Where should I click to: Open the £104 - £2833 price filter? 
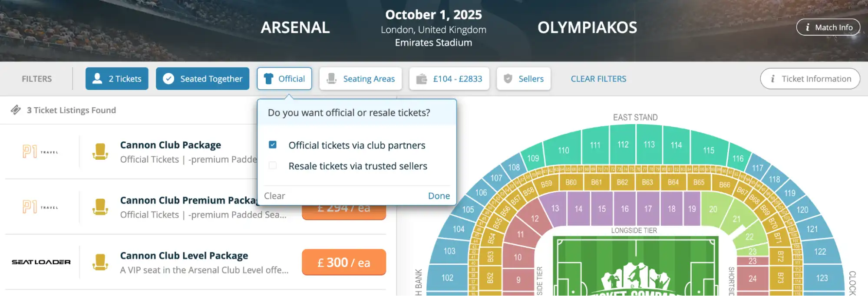pos(449,79)
